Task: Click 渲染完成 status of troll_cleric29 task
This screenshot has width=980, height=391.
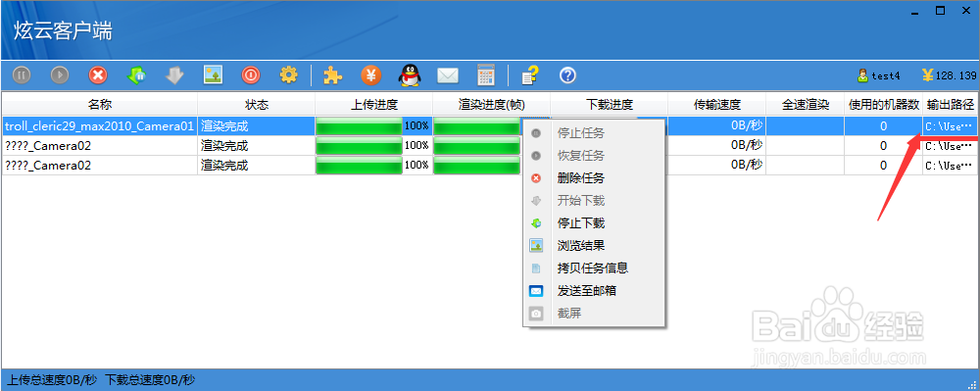Action: coord(224,125)
